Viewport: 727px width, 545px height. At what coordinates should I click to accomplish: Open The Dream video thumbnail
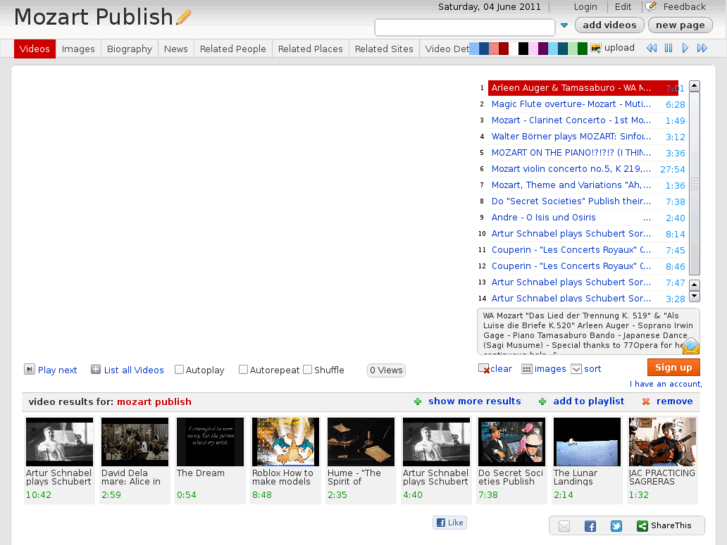tap(210, 442)
